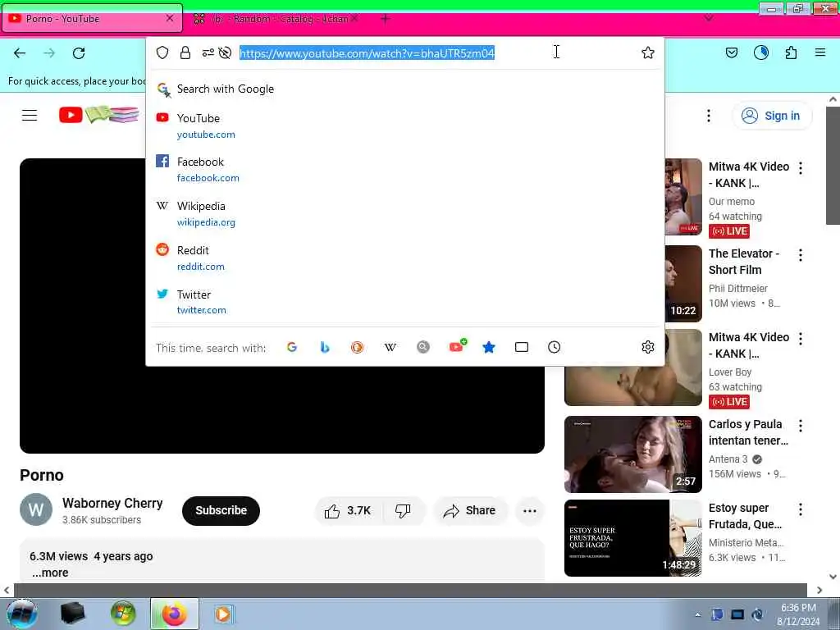Viewport: 840px width, 630px height.
Task: Open search settings gear in the dropdown
Action: click(x=648, y=347)
